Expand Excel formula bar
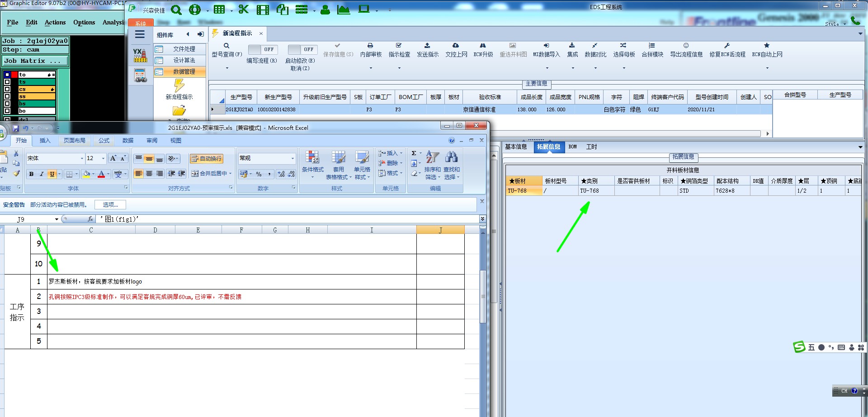868x417 pixels. [482, 219]
